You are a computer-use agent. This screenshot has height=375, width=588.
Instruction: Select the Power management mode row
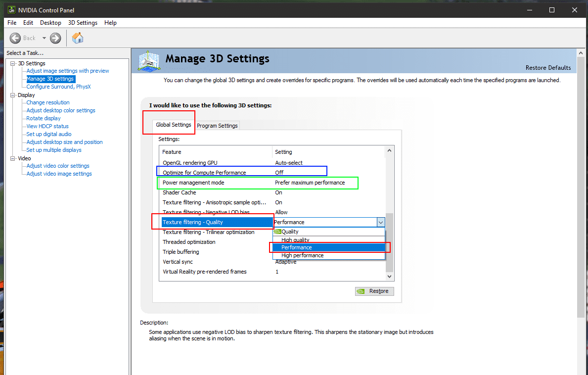tap(193, 183)
